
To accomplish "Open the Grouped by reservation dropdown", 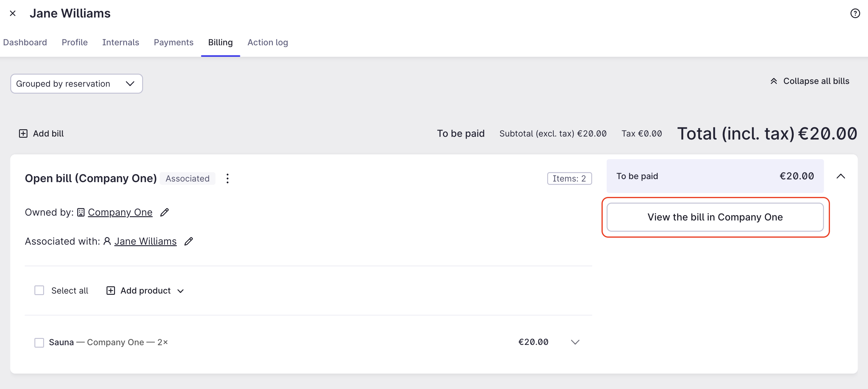I will tap(76, 84).
